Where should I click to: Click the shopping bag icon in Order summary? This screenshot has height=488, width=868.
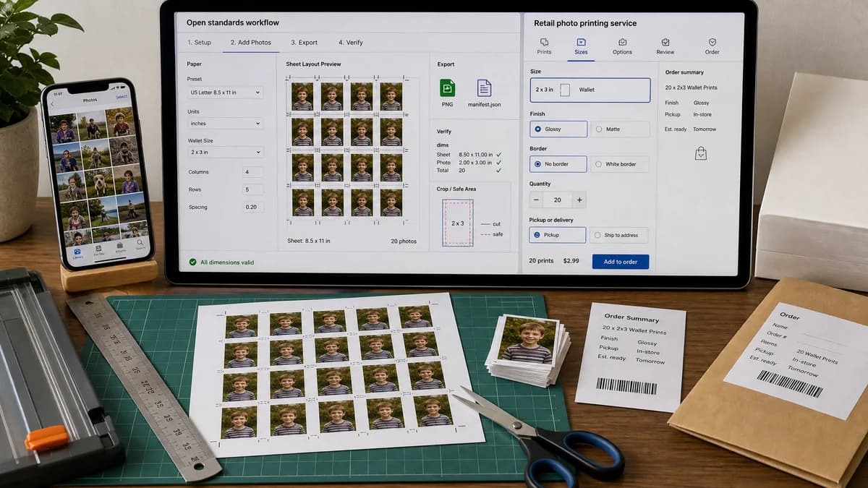click(700, 153)
